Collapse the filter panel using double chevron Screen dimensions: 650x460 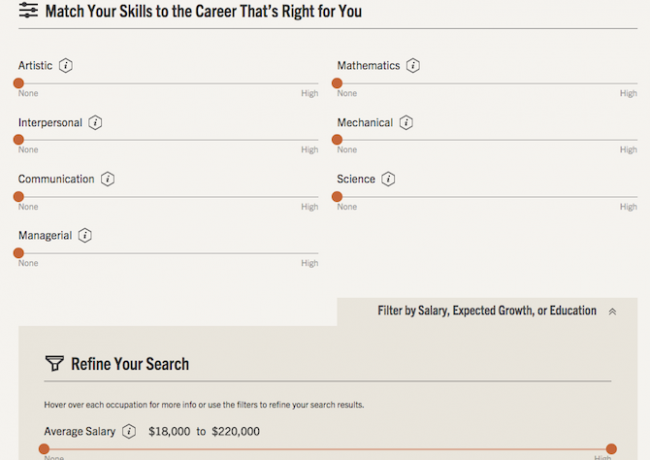point(612,312)
